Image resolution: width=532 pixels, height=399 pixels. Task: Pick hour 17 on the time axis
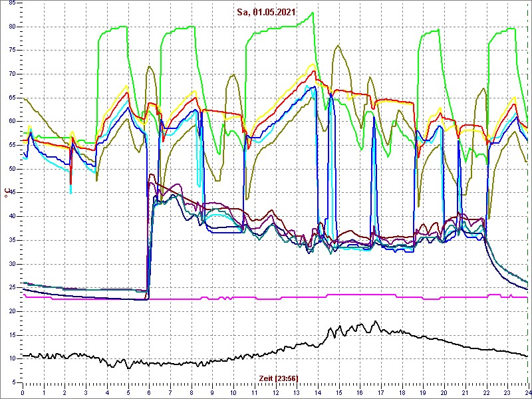coord(380,392)
